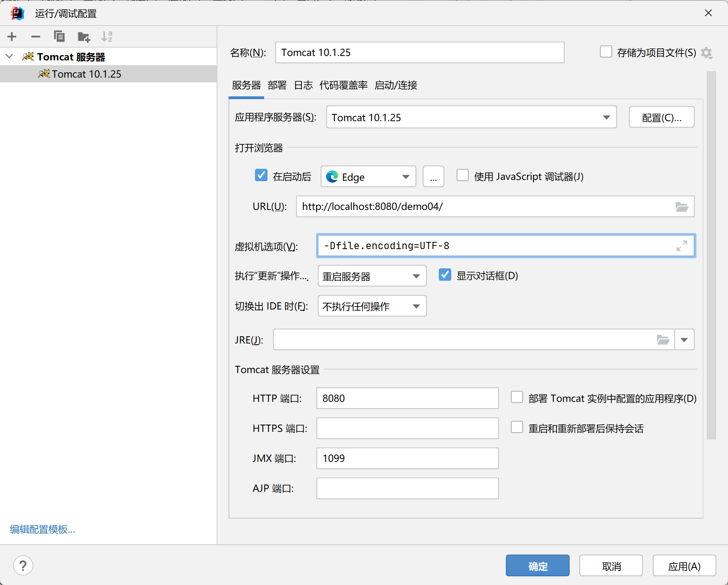The image size is (728, 585).
Task: Click the IntelliJ IDEA logo in title bar
Action: pos(18,13)
